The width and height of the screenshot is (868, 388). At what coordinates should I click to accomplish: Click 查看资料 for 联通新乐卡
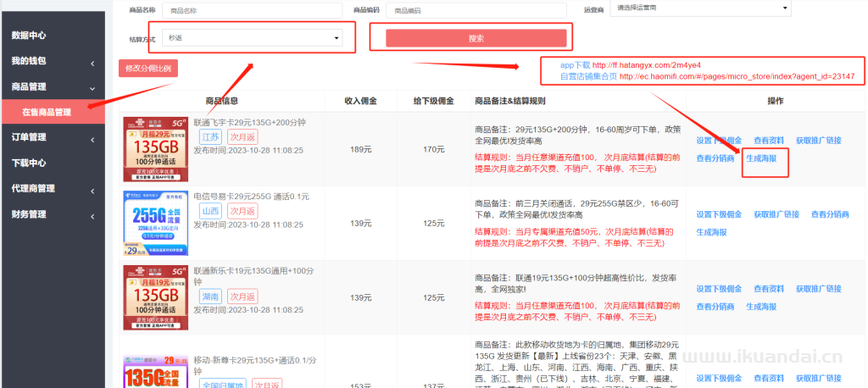tap(768, 289)
